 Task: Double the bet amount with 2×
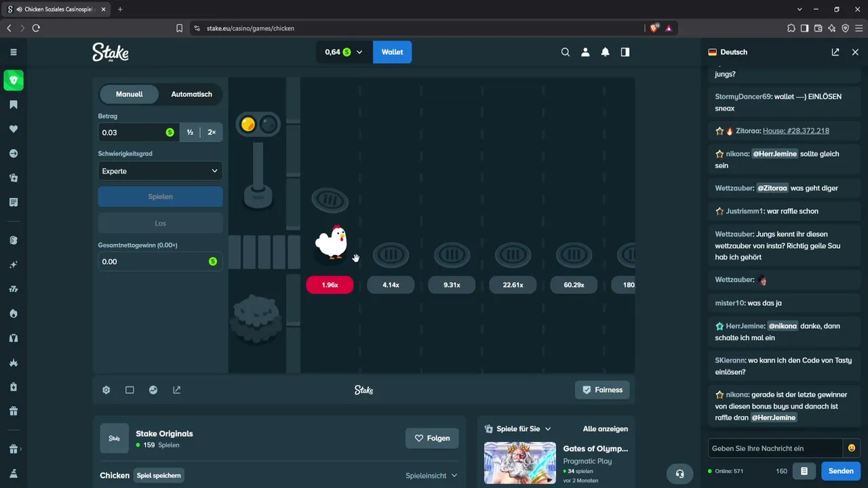[212, 133]
